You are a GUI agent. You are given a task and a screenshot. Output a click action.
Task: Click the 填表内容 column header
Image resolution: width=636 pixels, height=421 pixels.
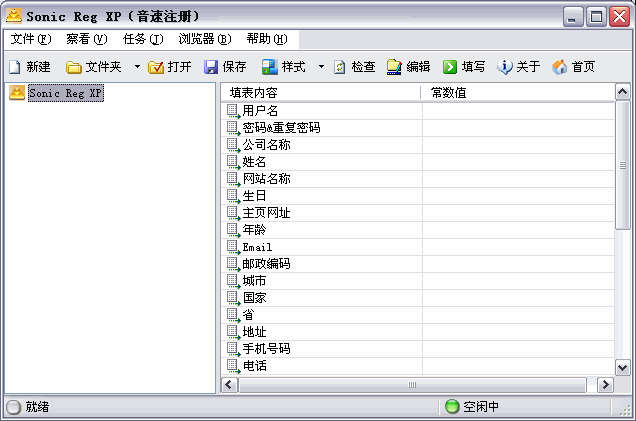point(320,93)
